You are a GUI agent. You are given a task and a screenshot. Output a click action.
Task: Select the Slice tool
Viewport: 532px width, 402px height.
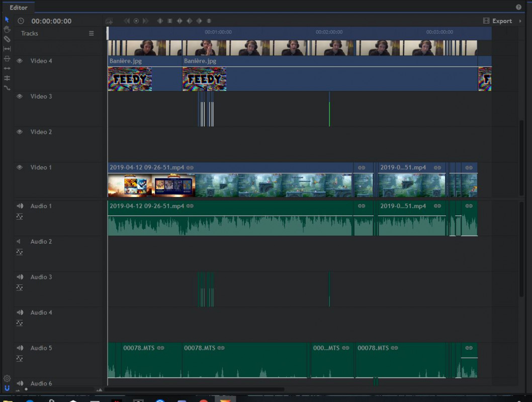(7, 39)
